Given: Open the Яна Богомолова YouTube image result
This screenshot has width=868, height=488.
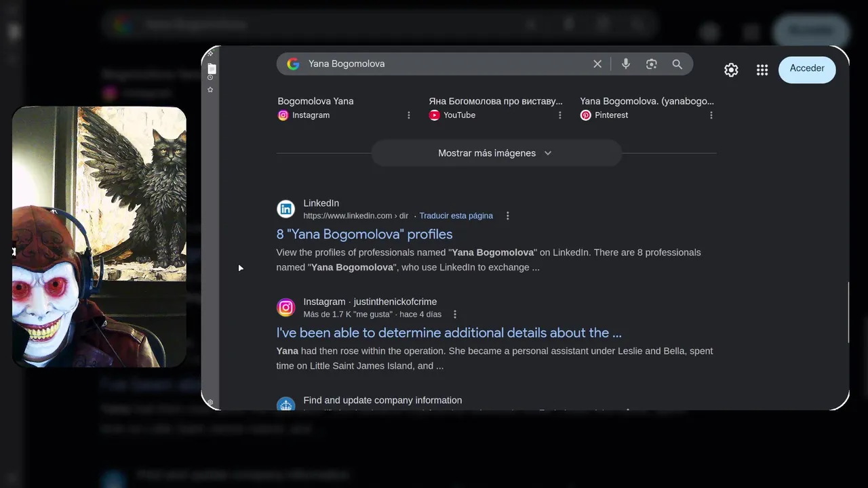Looking at the screenshot, I should click(496, 101).
